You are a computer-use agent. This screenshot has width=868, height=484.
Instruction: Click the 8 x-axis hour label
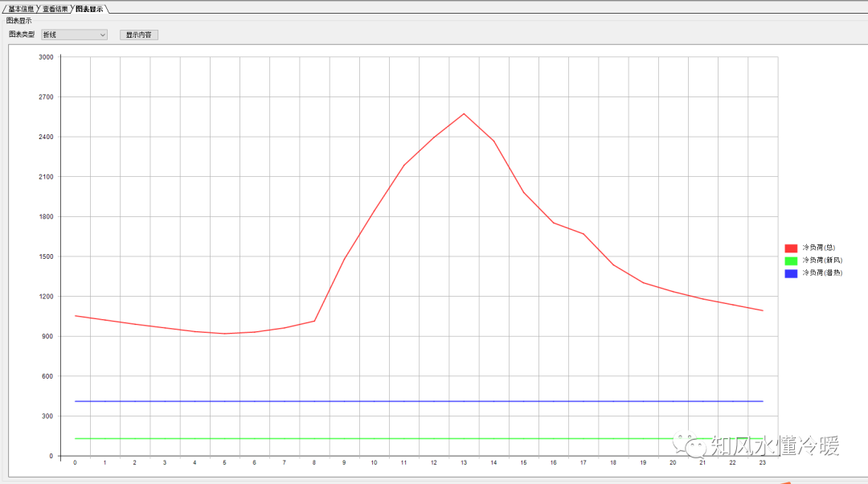(314, 462)
